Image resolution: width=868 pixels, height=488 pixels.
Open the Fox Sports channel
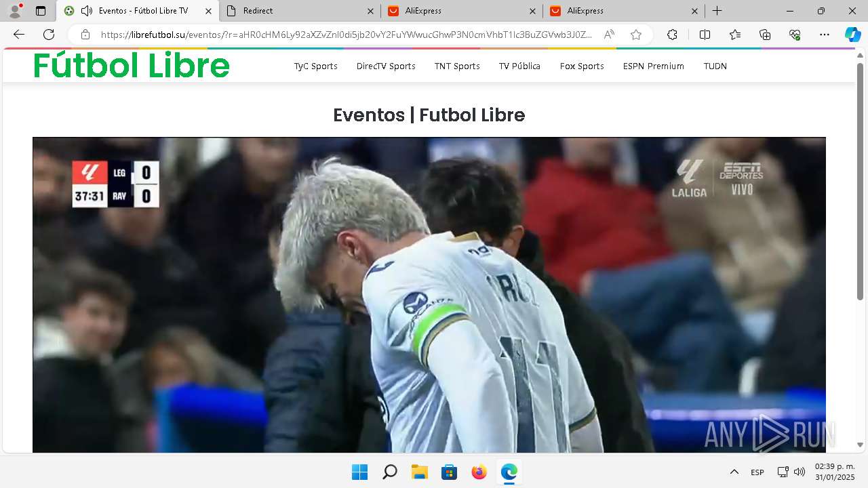click(582, 66)
